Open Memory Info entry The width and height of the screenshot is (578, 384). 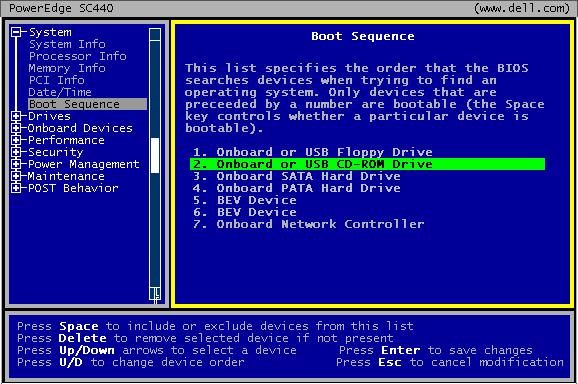[x=67, y=68]
